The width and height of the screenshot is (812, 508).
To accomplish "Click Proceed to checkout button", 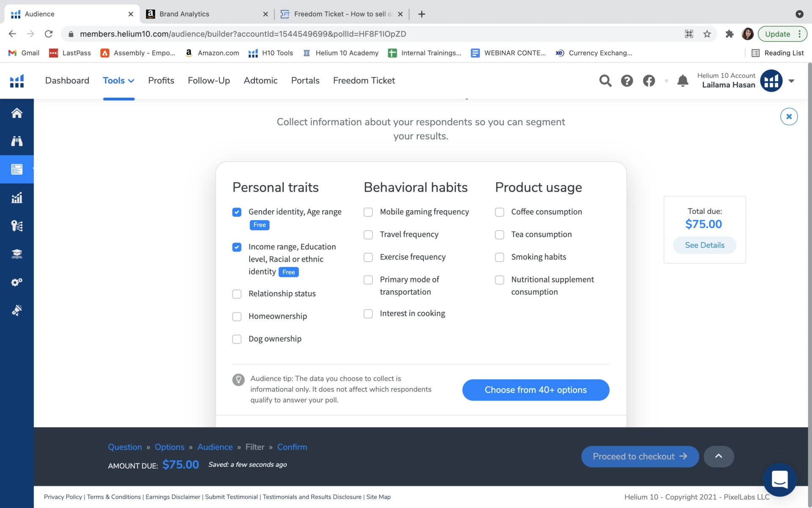I will coord(639,456).
